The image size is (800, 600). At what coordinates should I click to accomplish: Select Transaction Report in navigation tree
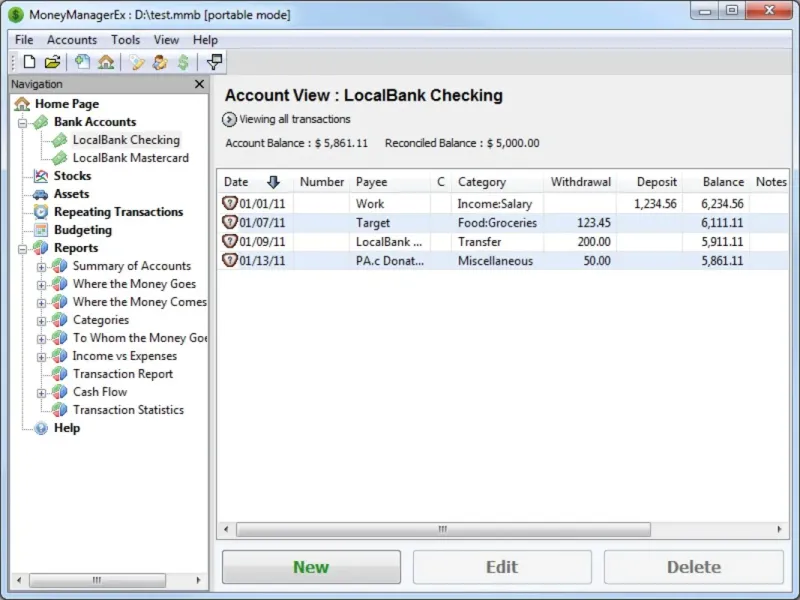tap(123, 374)
